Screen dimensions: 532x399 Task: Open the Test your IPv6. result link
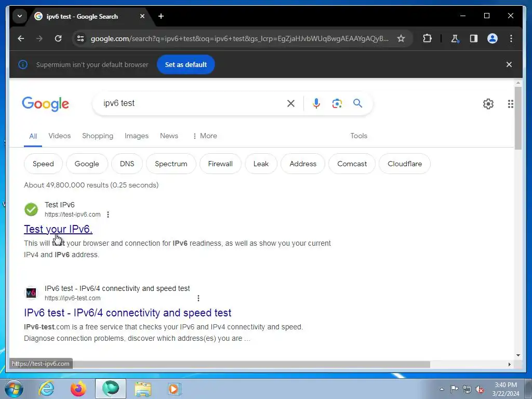pyautogui.click(x=58, y=229)
